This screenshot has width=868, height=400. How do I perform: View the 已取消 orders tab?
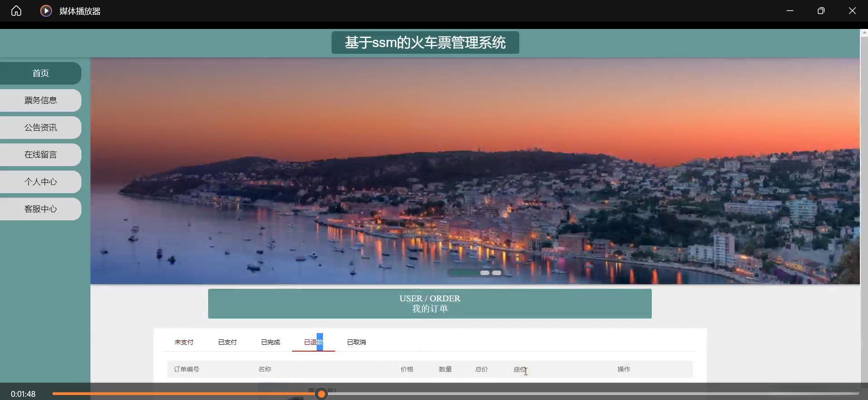356,342
